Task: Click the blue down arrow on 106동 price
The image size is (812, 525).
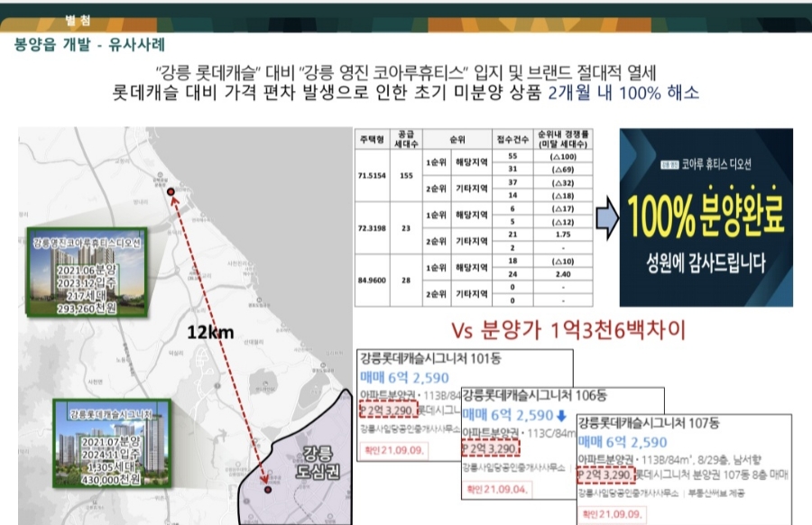Action: click(x=561, y=415)
